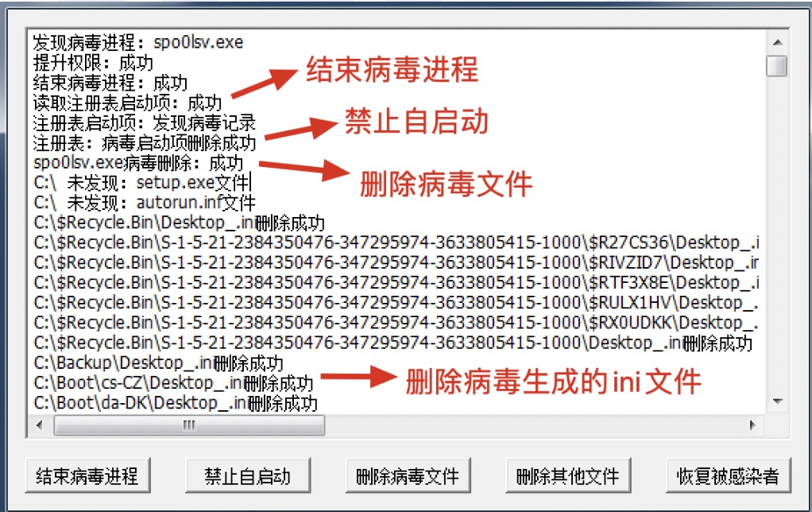Click the line 'C:\$Recycle.Bin\Desktop_.ini删除成功'
The image size is (812, 512).
pyautogui.click(x=180, y=223)
